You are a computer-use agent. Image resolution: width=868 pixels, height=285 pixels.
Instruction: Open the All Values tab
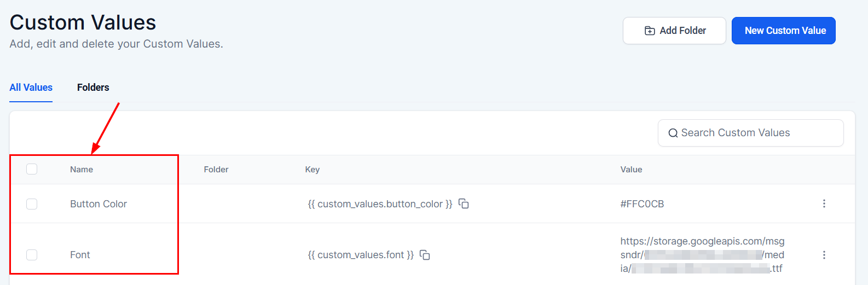click(31, 88)
